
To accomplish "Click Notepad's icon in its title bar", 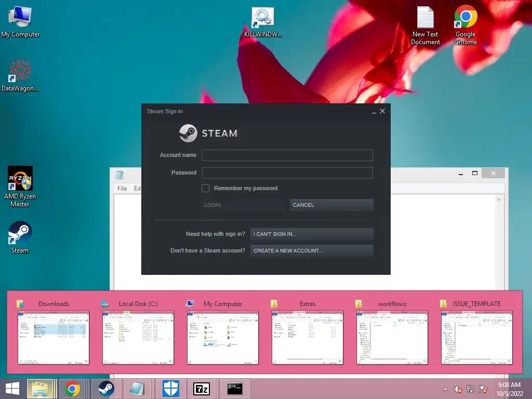I will tap(119, 175).
